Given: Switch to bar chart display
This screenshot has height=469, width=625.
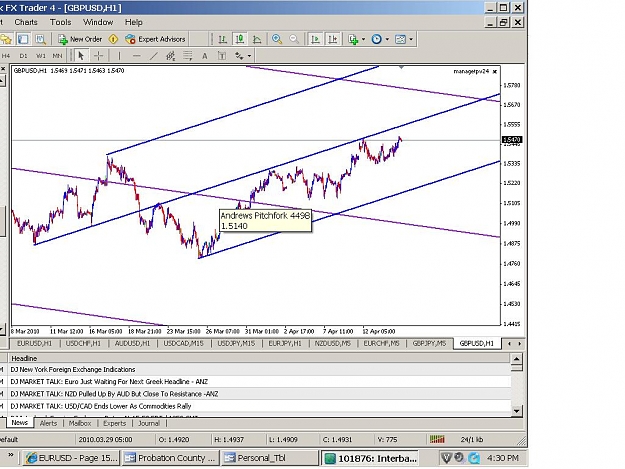Looking at the screenshot, I should click(222, 39).
